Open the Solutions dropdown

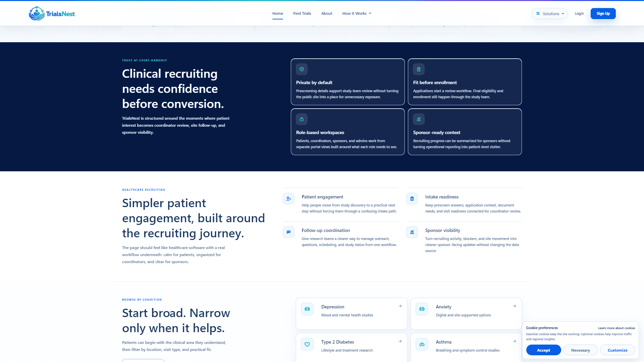[550, 14]
